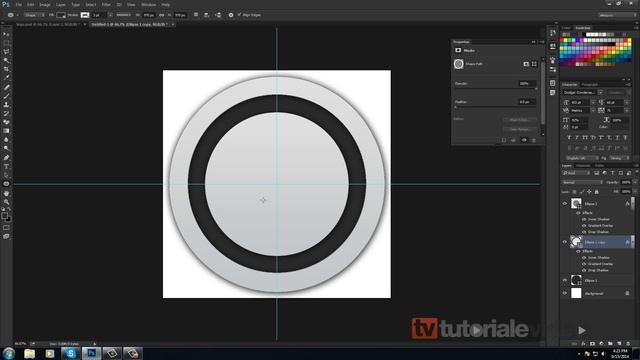
Task: Click the Mask Edge button in Properties
Action: pyautogui.click(x=520, y=120)
